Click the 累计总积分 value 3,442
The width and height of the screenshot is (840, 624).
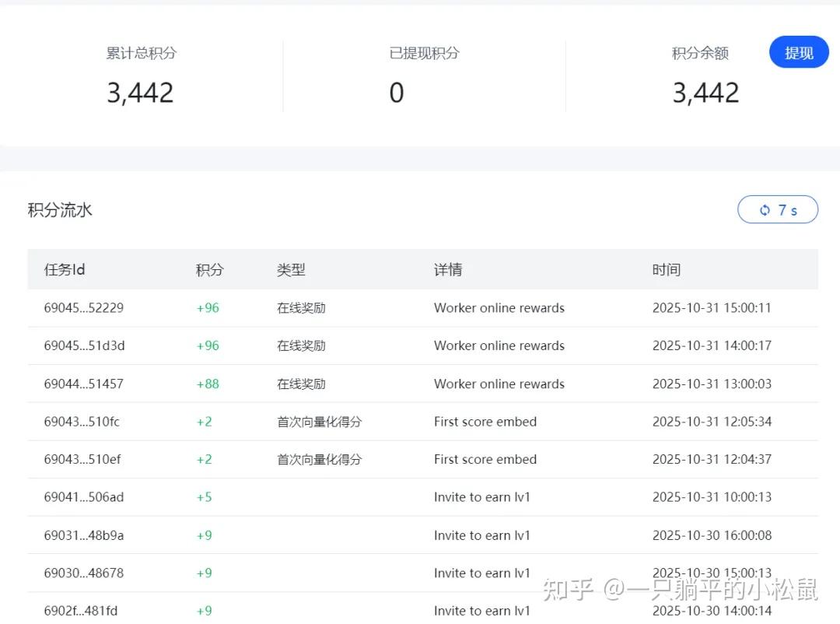140,93
